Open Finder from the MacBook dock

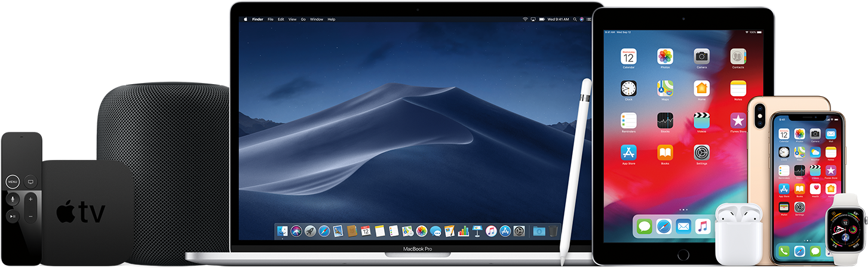point(283,231)
